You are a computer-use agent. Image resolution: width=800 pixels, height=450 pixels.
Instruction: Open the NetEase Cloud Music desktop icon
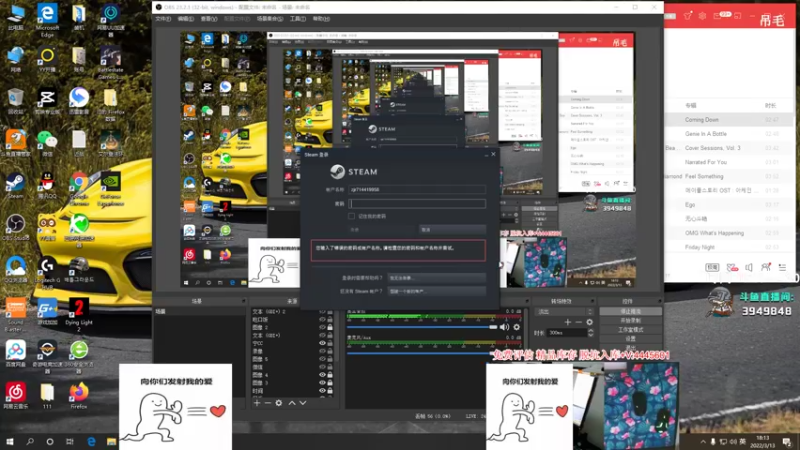(15, 396)
